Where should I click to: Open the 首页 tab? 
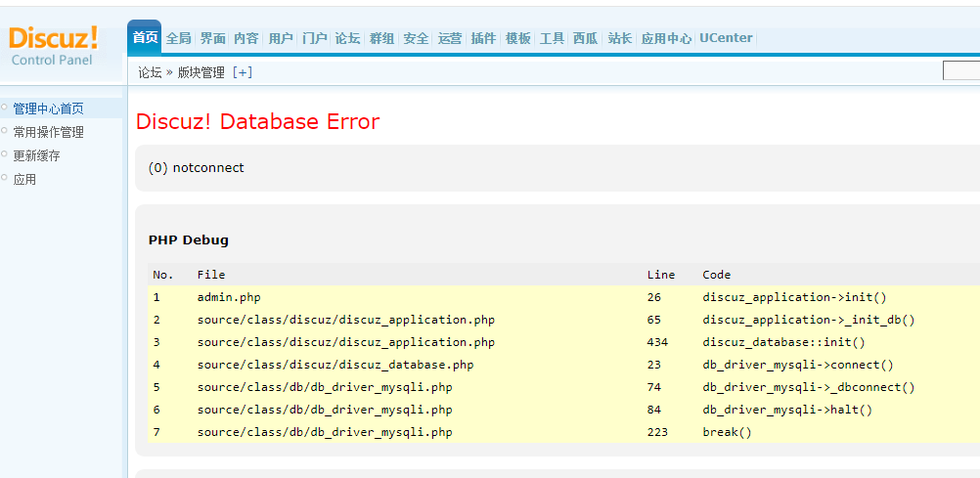coord(145,37)
